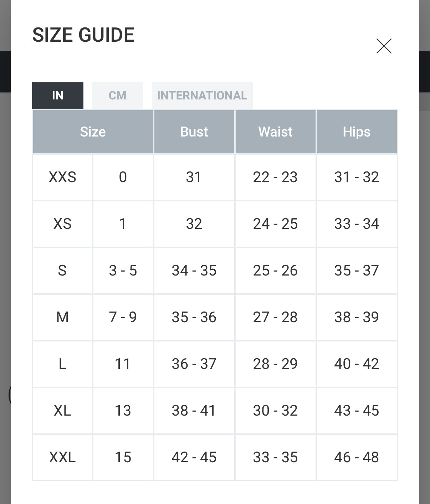Click the Size Guide heading
Viewport: 430px width, 504px height.
(x=83, y=35)
